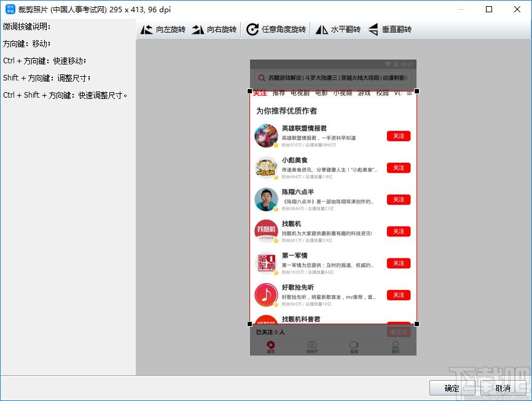The height and width of the screenshot is (401, 532).
Task: Click the 游戏 tab in photo
Action: click(x=364, y=93)
